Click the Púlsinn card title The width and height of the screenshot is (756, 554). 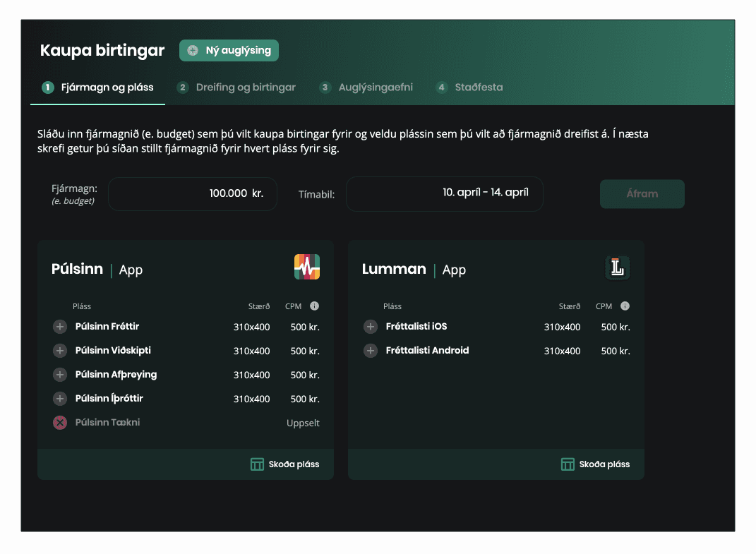click(77, 269)
